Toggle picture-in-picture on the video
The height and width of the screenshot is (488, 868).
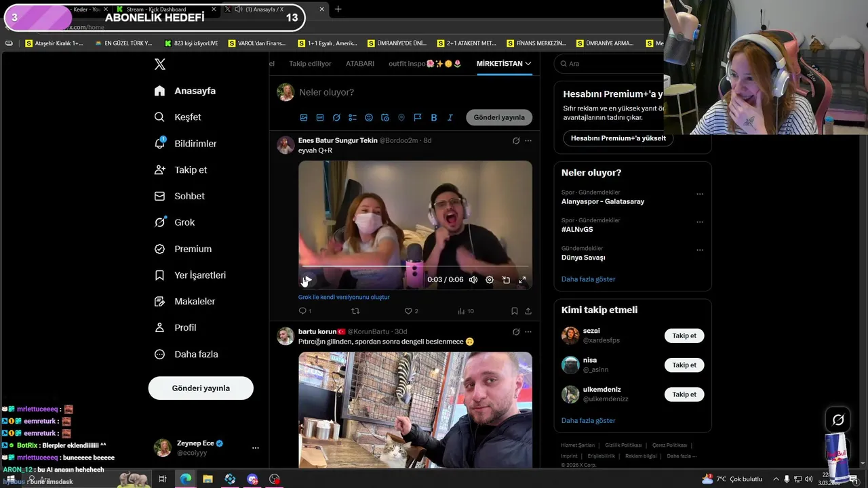click(506, 280)
